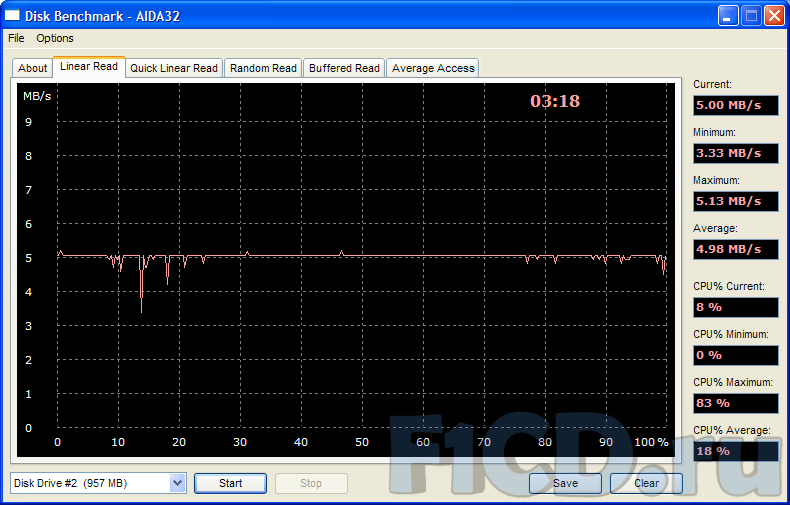Open the Buffered Read tab

pos(344,68)
